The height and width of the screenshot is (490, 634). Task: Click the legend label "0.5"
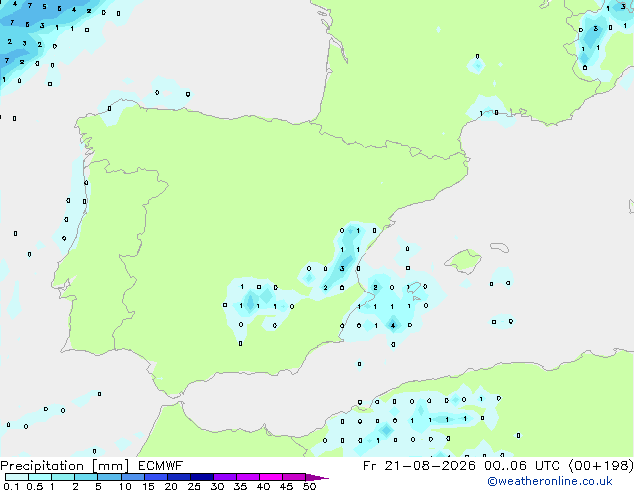pyautogui.click(x=34, y=486)
